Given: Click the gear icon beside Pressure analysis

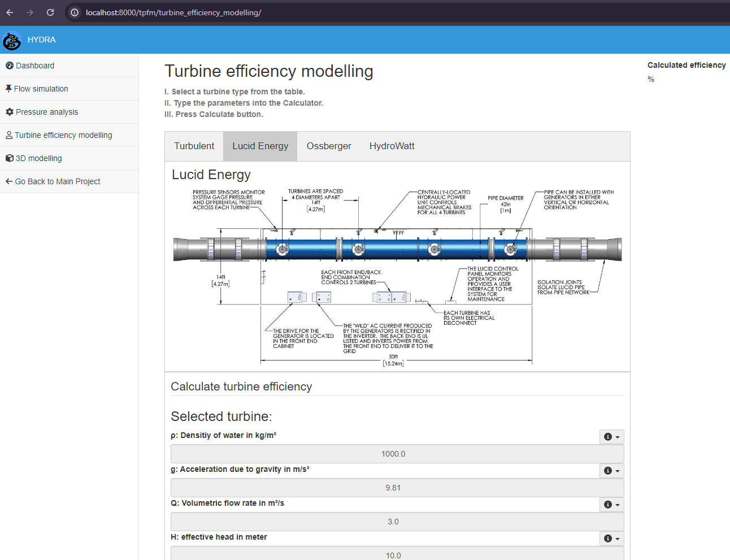Looking at the screenshot, I should click(10, 112).
